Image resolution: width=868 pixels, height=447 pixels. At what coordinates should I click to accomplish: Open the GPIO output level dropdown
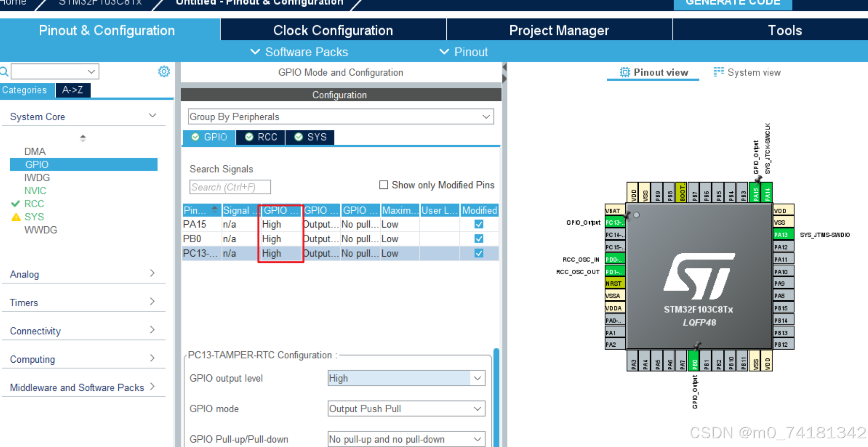pos(406,378)
